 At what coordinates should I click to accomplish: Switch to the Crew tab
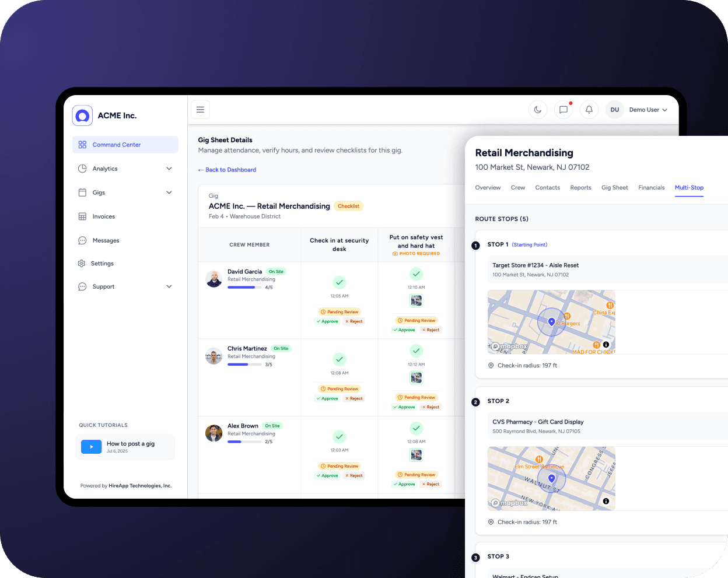tap(517, 188)
